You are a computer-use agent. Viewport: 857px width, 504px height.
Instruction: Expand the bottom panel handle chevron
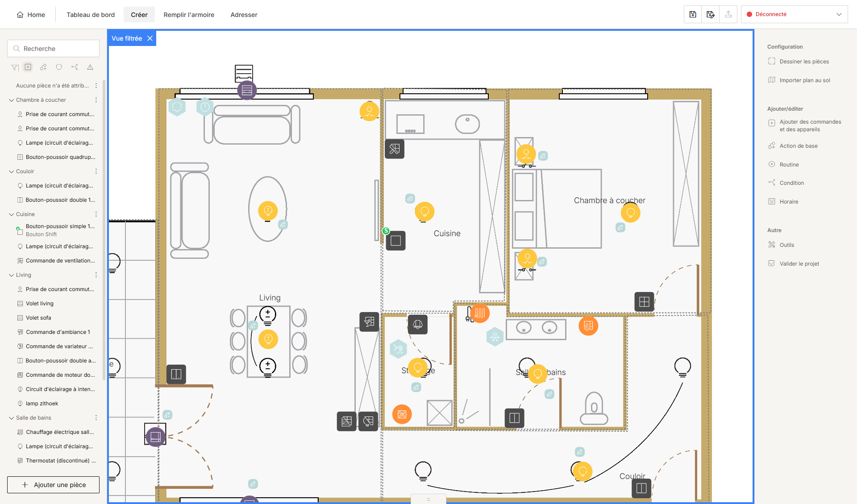[x=428, y=500]
